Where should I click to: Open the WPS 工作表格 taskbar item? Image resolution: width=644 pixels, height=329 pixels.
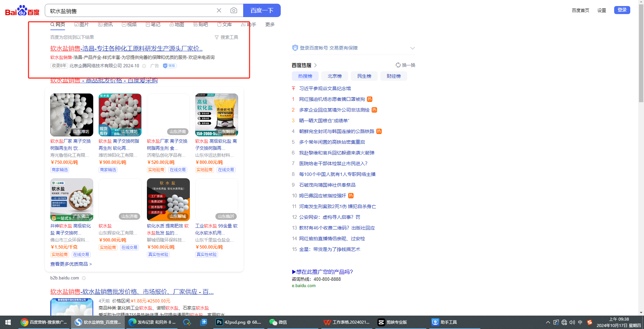click(346, 322)
